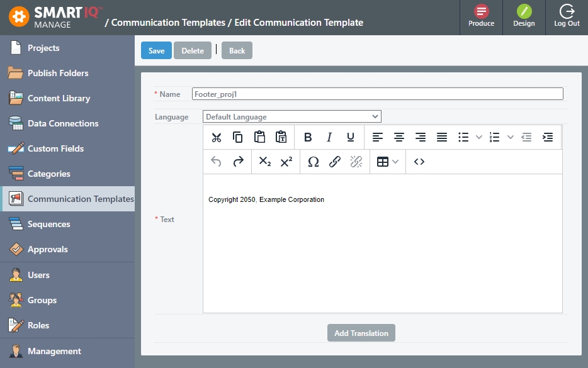Toggle Italic formatting
588x368 pixels.
pos(329,138)
